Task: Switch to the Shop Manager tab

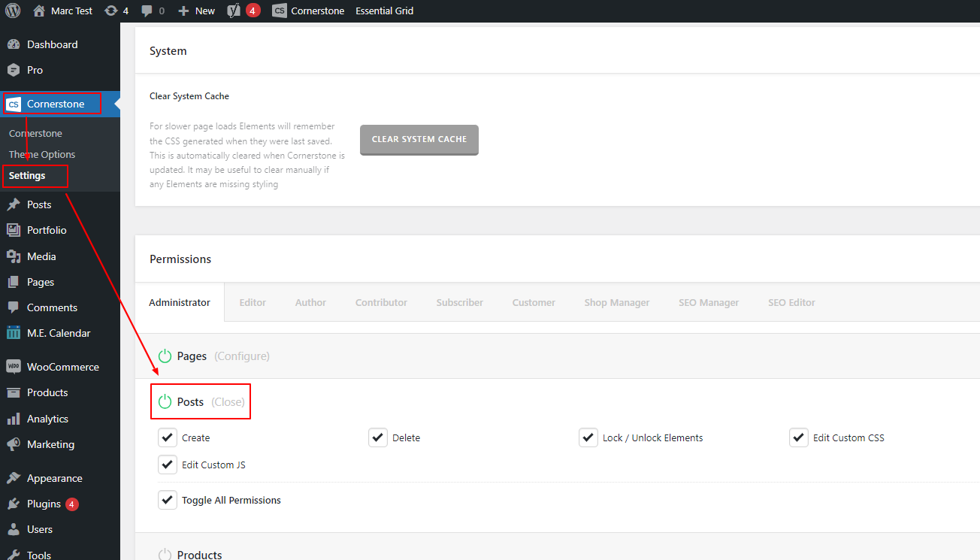Action: (x=616, y=302)
